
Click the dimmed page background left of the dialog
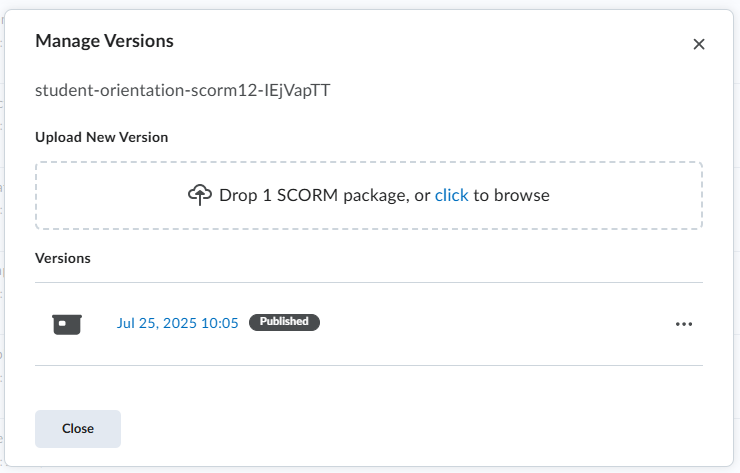point(2,236)
